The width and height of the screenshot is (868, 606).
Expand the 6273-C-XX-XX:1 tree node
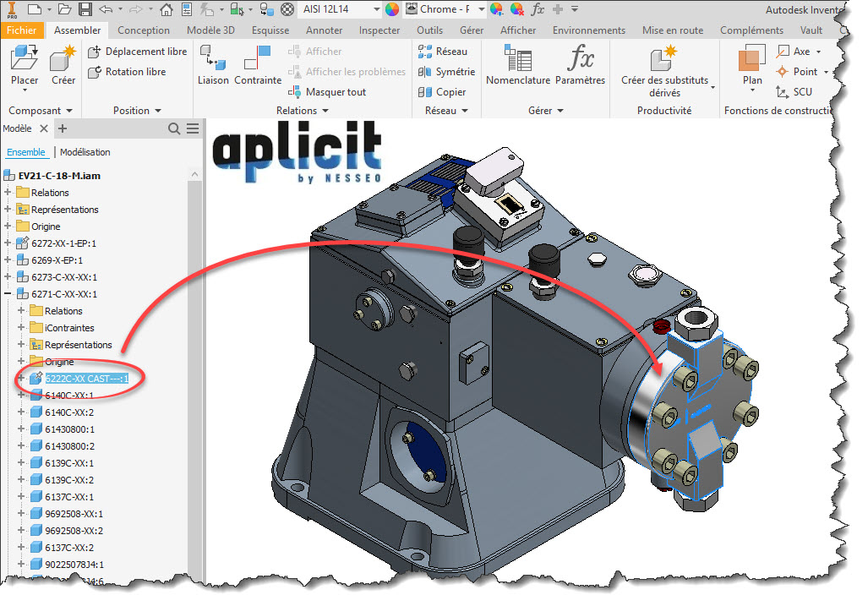click(x=8, y=277)
